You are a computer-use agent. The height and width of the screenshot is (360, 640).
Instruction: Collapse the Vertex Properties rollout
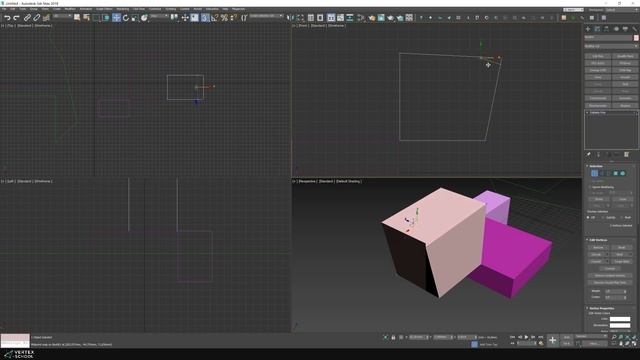tap(600, 308)
